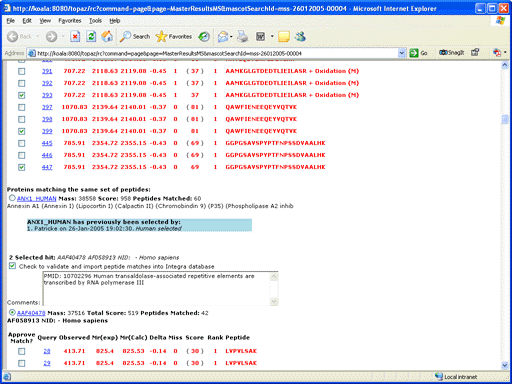Click inside the Comments text box
Viewport: 512px width, 384px height.
pos(156,288)
